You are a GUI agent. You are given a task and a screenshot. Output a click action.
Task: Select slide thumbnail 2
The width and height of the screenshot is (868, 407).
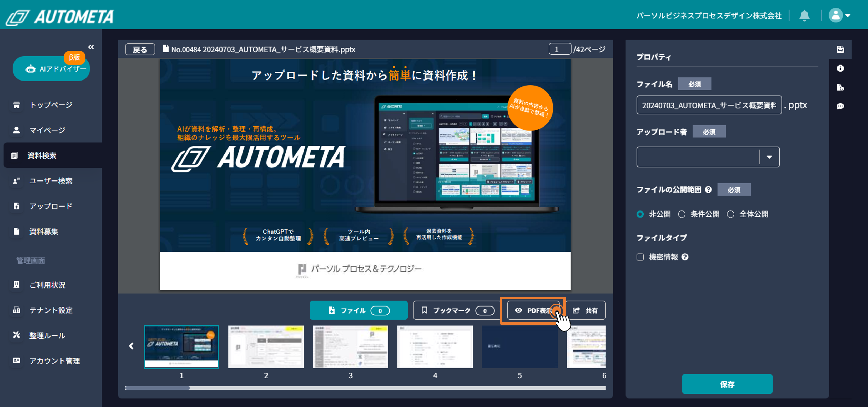point(266,347)
